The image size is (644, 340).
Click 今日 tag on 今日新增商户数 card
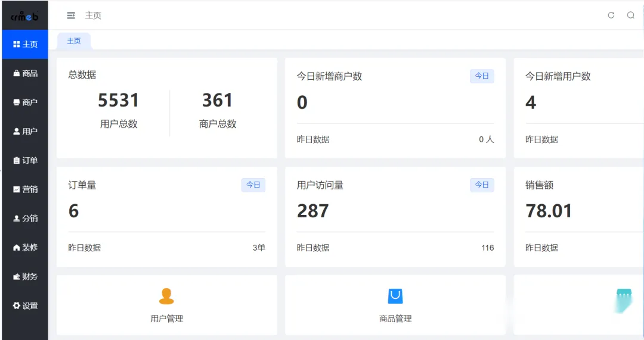(482, 76)
